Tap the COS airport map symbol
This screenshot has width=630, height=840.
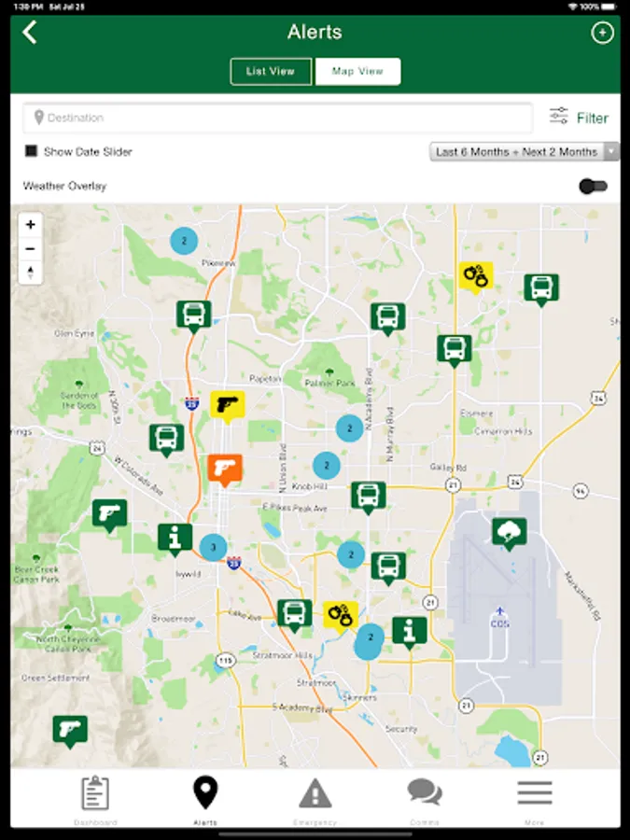(x=499, y=617)
